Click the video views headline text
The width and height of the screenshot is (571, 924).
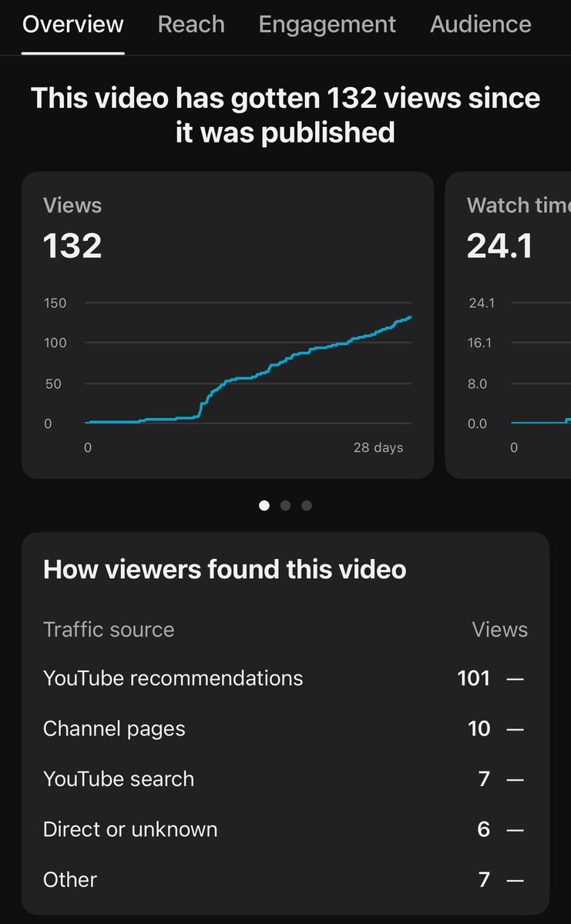coord(285,115)
